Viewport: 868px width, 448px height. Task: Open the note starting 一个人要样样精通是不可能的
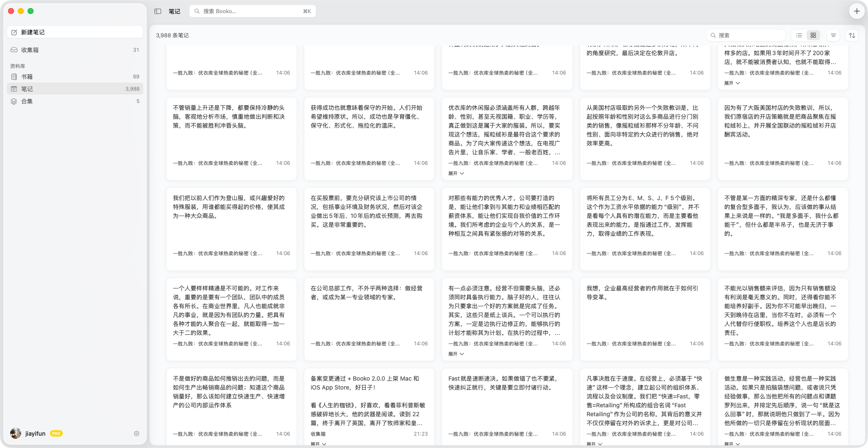[231, 319]
